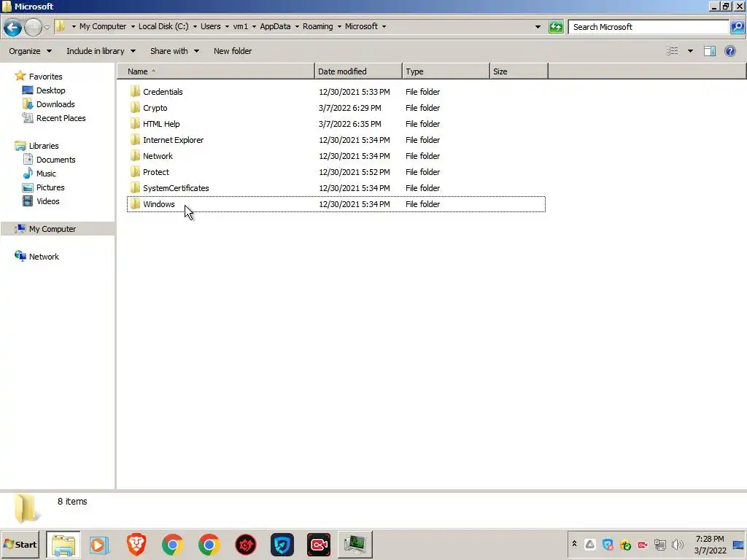Open the address bar history dropdown
The height and width of the screenshot is (560, 747).
pos(538,27)
